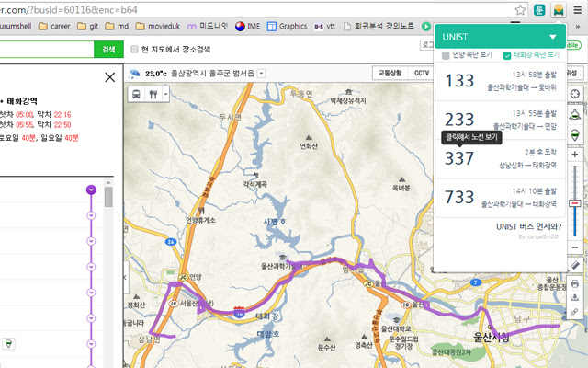Check the 언양 쪽만 보기 checkbox

447,56
